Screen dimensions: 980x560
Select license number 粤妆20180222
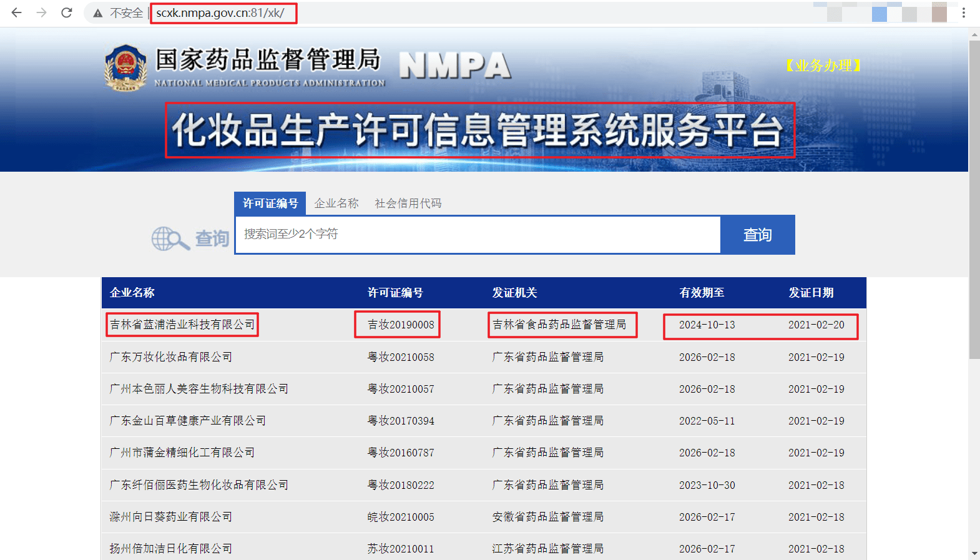click(x=401, y=485)
